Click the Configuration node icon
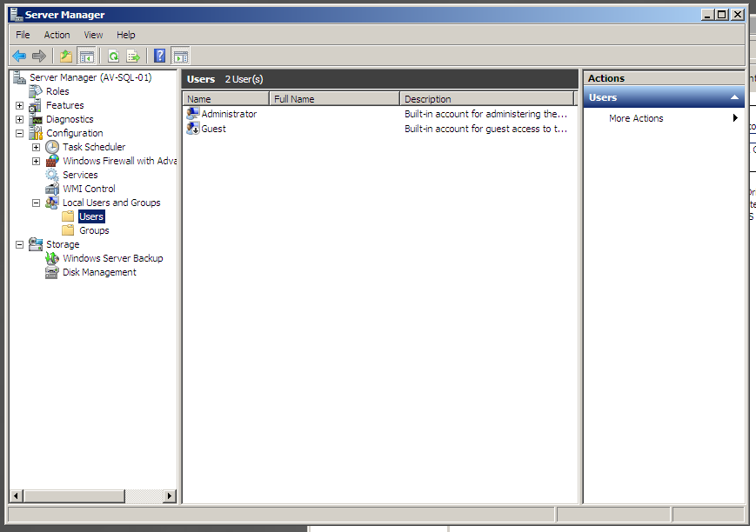The image size is (756, 532). point(36,133)
